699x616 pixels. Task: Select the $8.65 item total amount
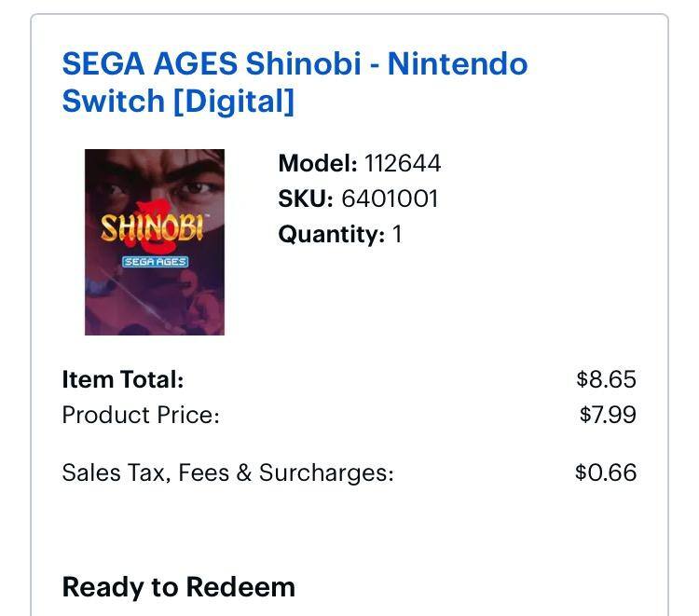(x=606, y=379)
